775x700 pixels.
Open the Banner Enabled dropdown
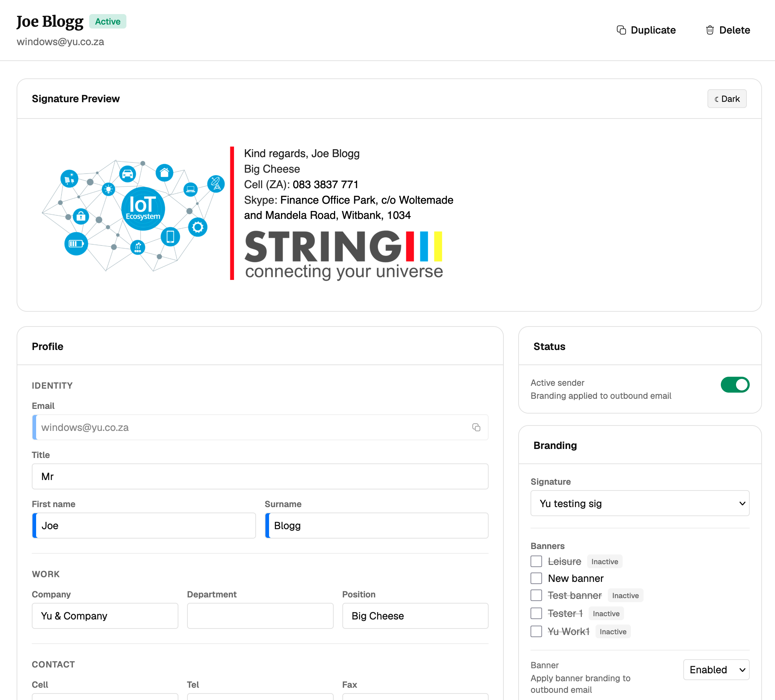[x=716, y=670]
